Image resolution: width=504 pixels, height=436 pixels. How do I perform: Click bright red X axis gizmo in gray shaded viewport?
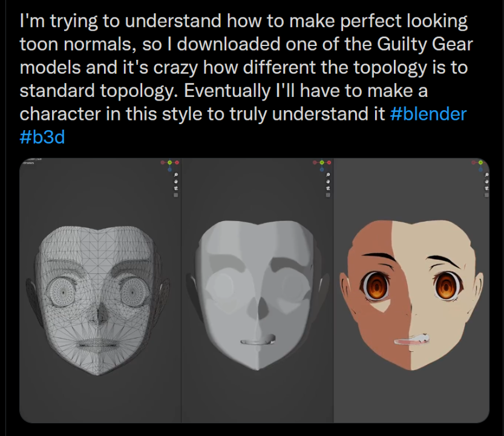tap(329, 162)
